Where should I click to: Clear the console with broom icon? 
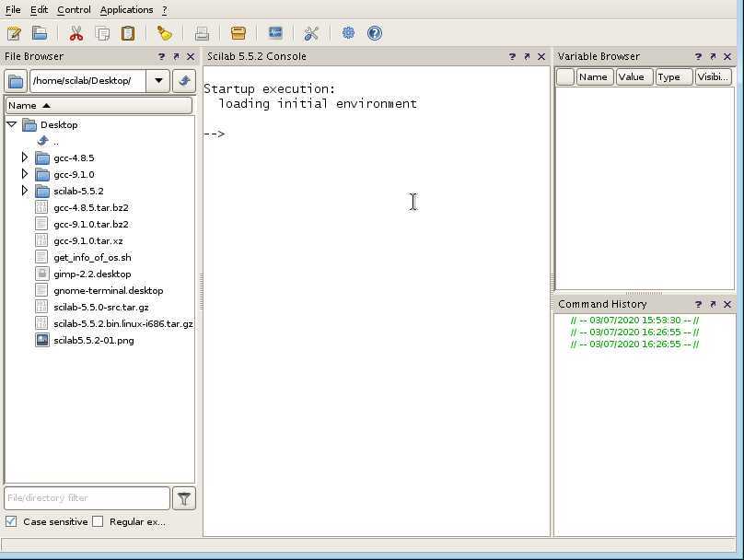(164, 33)
